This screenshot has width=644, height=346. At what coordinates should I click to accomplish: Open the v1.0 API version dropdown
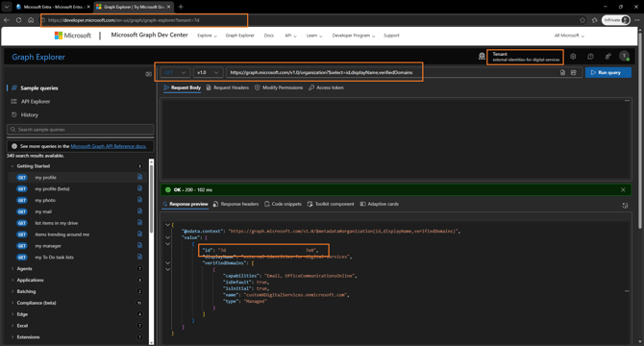point(209,73)
